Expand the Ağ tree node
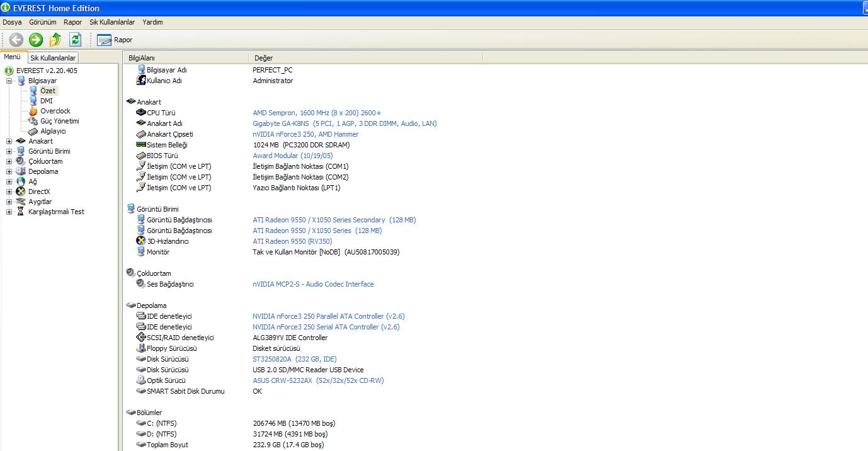 click(x=9, y=181)
